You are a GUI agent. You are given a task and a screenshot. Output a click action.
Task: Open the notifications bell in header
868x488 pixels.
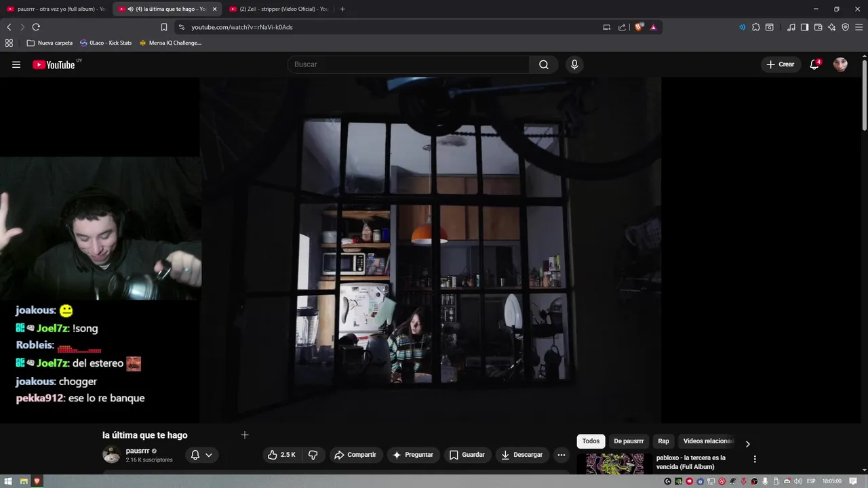tap(814, 64)
